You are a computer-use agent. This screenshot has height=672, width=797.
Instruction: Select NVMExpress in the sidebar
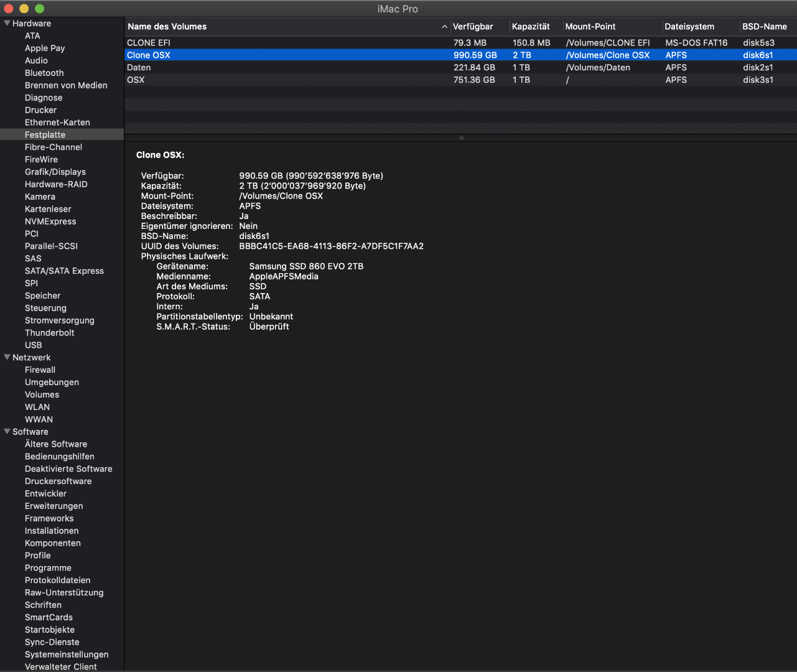coord(50,222)
